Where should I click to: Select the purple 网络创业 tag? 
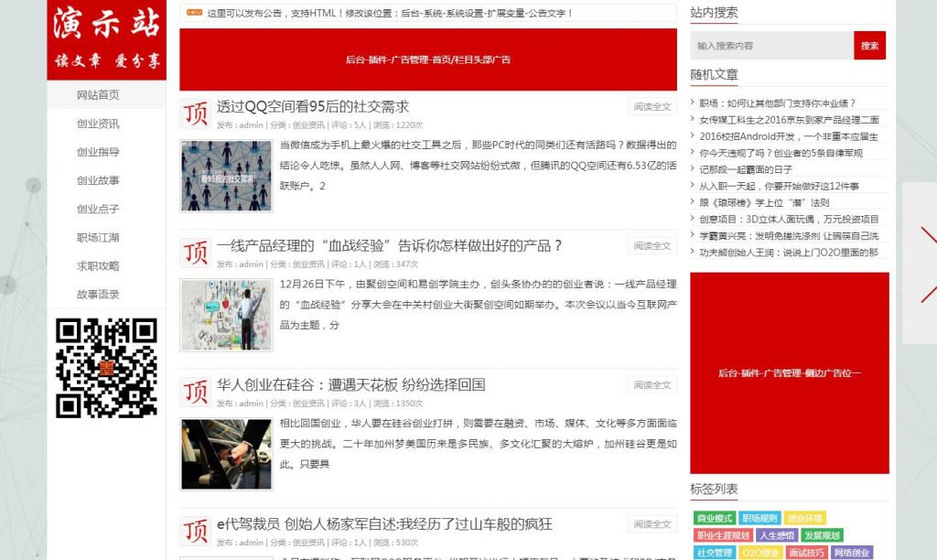852,553
